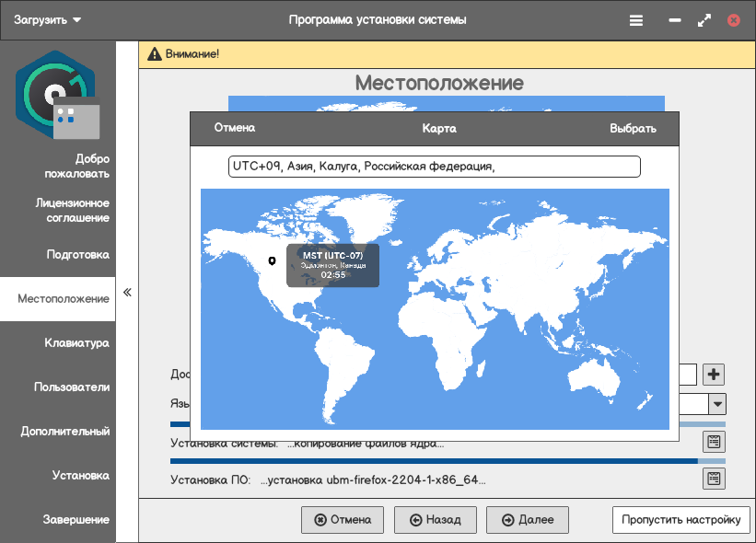756x543 pixels.
Task: Click the timezone search text field
Action: point(434,167)
